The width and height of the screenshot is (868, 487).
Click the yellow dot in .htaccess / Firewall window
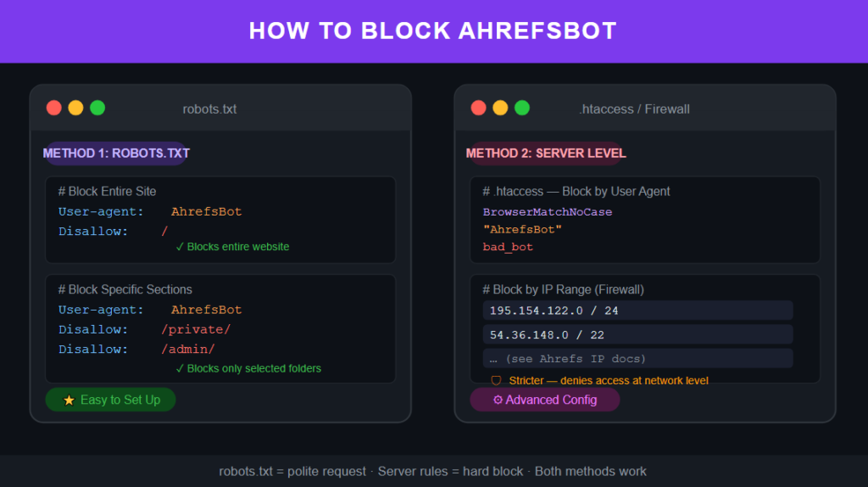(x=500, y=108)
